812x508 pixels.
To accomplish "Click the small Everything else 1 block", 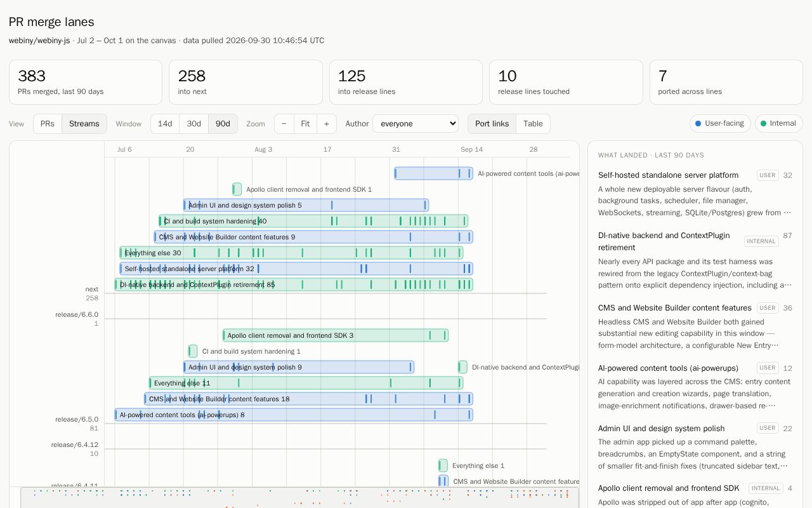I will tap(443, 465).
